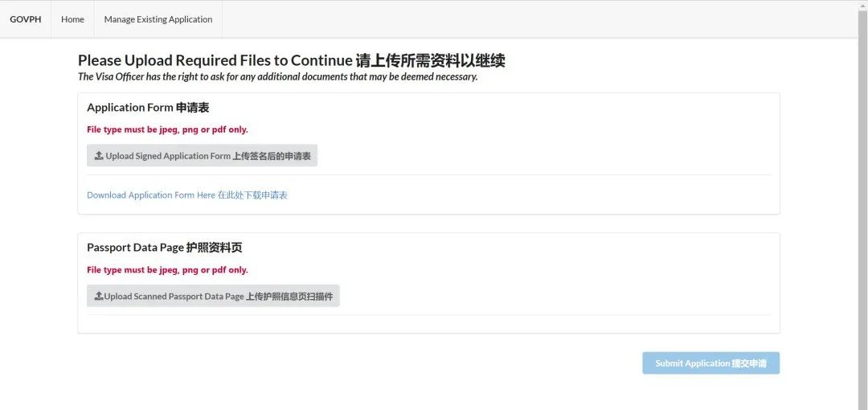Click the Chinese text 在此处下载申请表 in download link
Screen dimensions: 868x410
252,195
